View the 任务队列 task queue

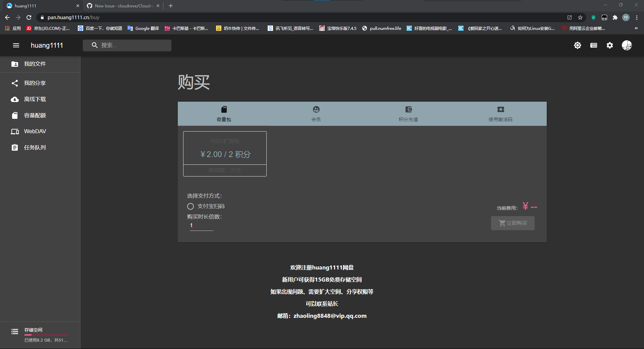35,147
